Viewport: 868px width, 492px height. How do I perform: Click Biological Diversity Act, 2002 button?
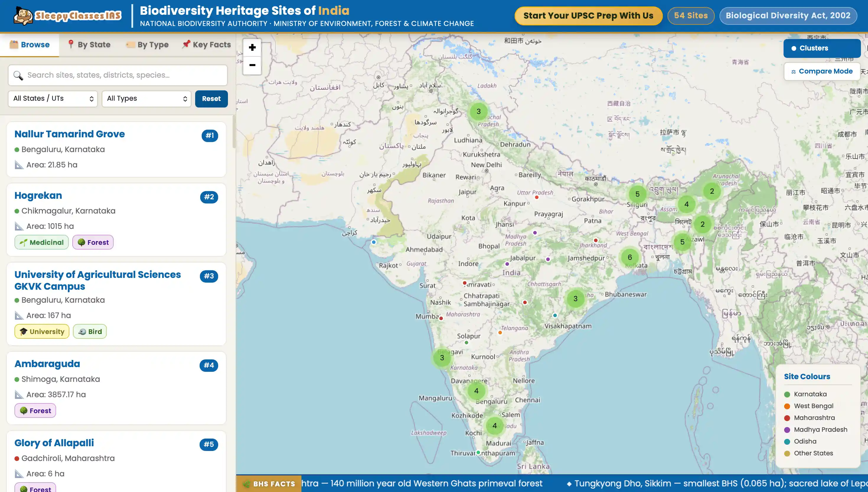click(788, 16)
